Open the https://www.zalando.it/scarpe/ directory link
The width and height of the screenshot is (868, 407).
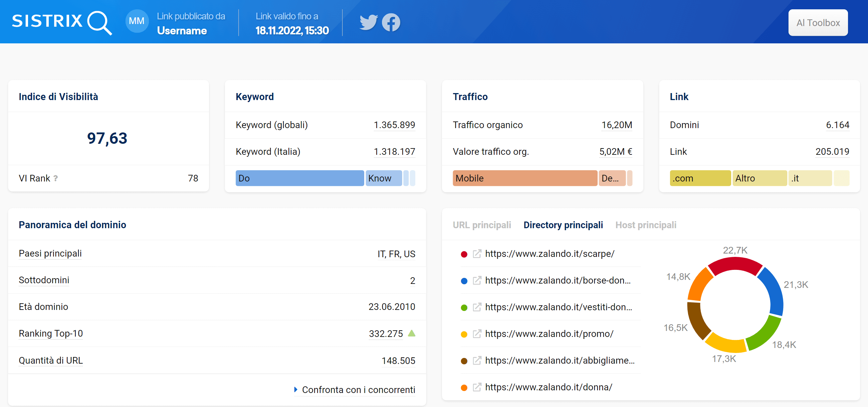pos(550,254)
